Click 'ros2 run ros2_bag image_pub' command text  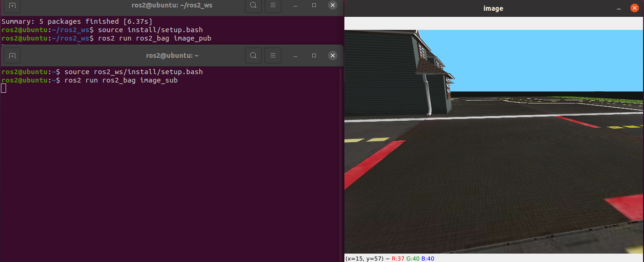[x=154, y=38]
